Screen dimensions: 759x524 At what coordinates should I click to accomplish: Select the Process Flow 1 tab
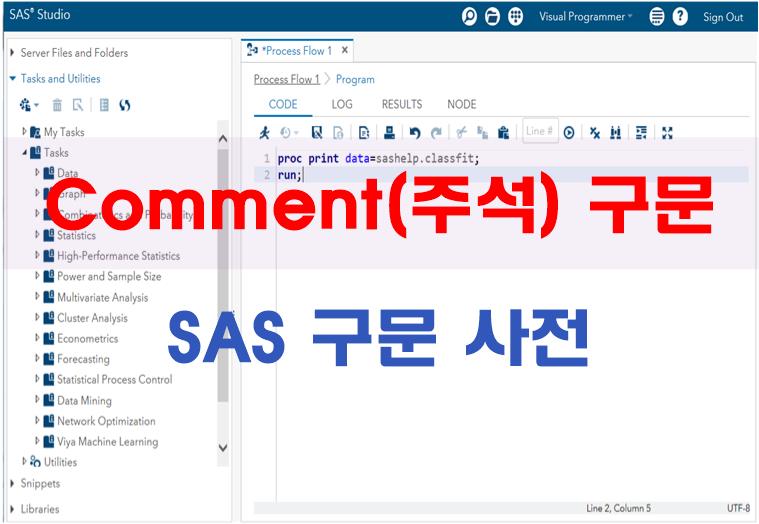pos(297,50)
